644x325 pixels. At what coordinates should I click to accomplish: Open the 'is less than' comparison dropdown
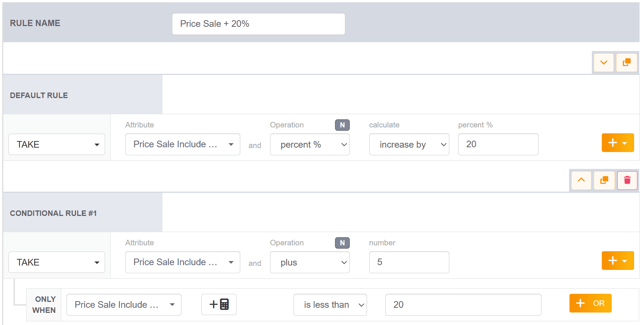pos(330,305)
